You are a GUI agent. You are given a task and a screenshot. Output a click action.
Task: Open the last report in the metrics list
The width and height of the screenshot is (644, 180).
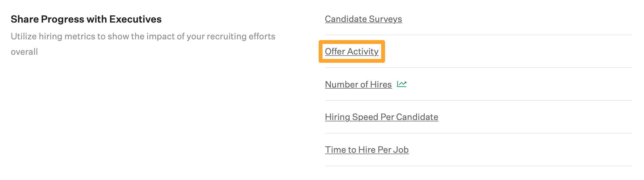tap(366, 149)
